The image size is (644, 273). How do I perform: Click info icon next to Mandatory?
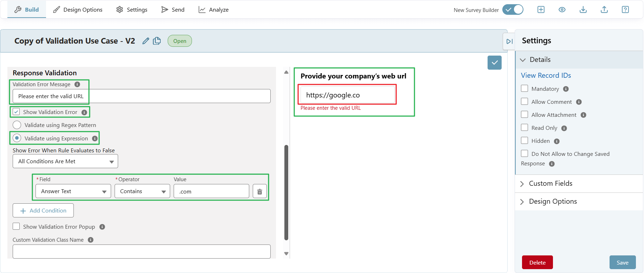click(566, 89)
